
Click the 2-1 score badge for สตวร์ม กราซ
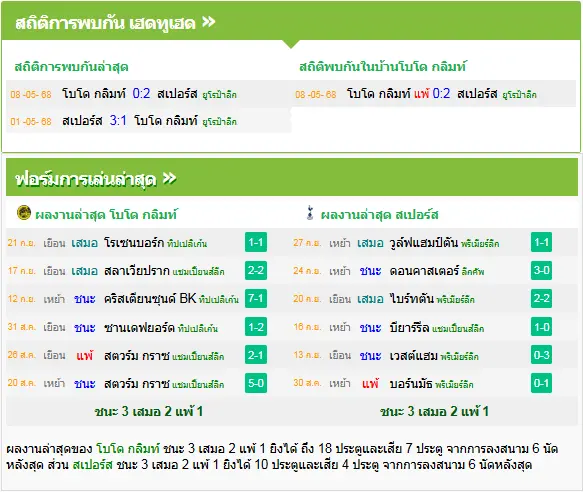point(256,355)
